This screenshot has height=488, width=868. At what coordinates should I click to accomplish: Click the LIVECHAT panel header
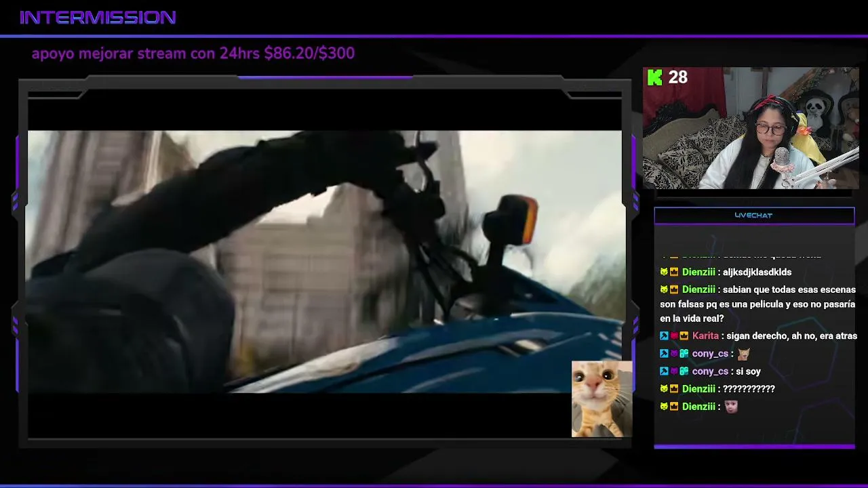tap(754, 216)
